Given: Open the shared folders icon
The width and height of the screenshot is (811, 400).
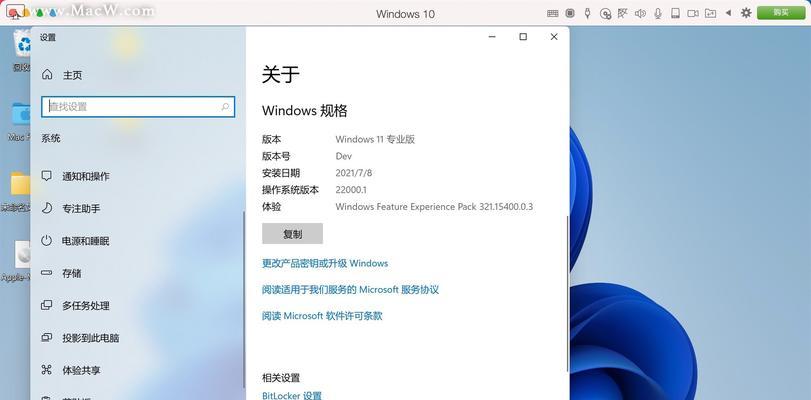Looking at the screenshot, I should point(711,13).
